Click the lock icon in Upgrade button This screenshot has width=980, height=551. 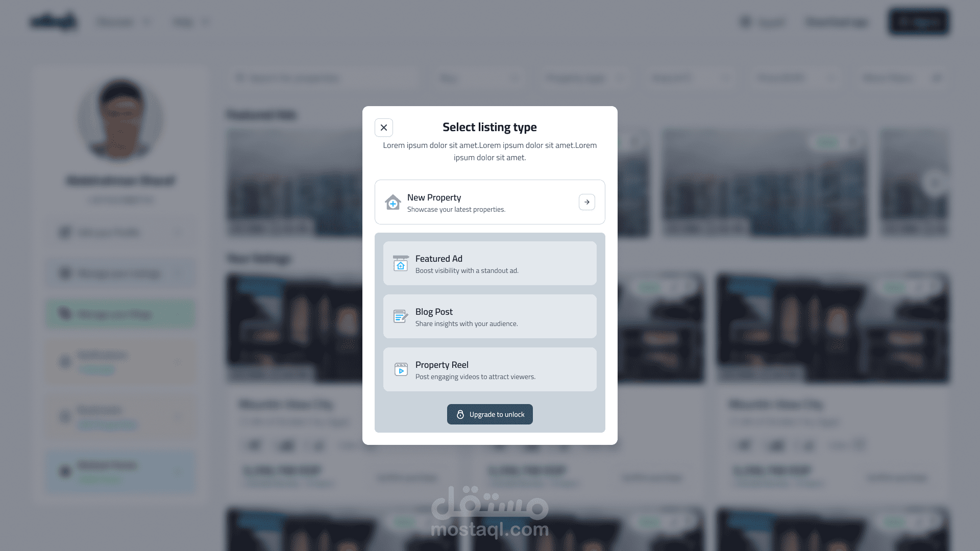(460, 414)
